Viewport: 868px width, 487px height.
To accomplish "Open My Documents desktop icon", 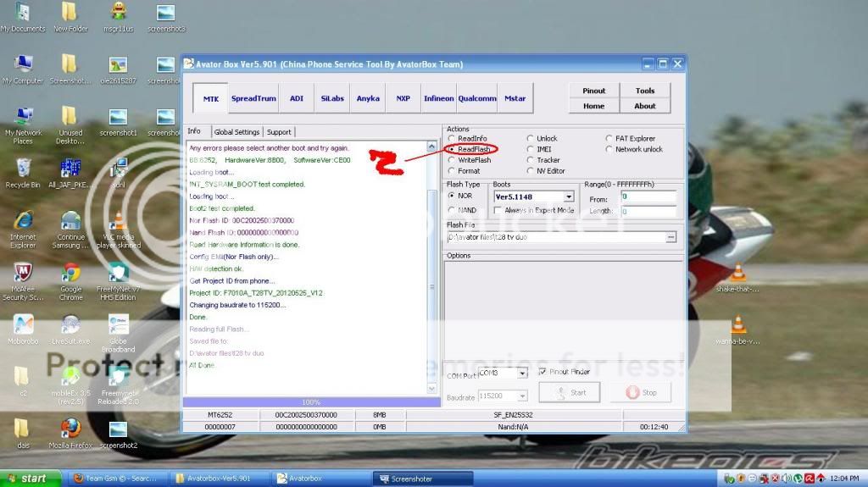I will (x=23, y=17).
